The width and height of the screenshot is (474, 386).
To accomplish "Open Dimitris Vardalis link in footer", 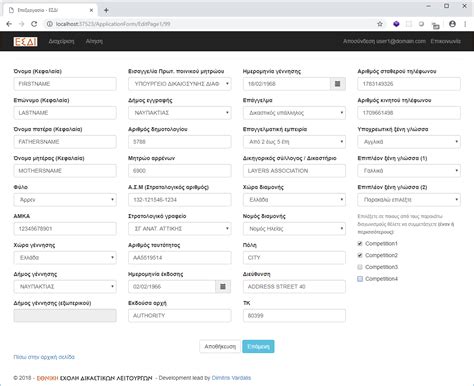I will 231,378.
